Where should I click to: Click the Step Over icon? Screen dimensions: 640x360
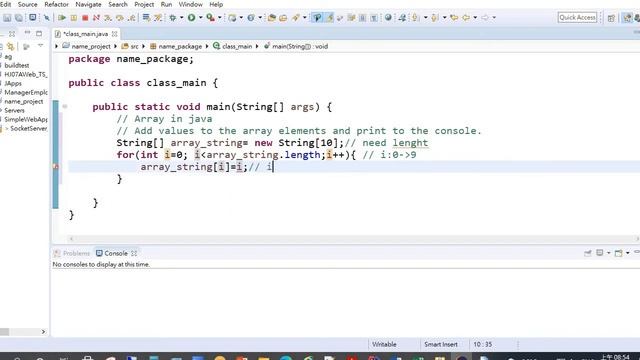pos(120,18)
